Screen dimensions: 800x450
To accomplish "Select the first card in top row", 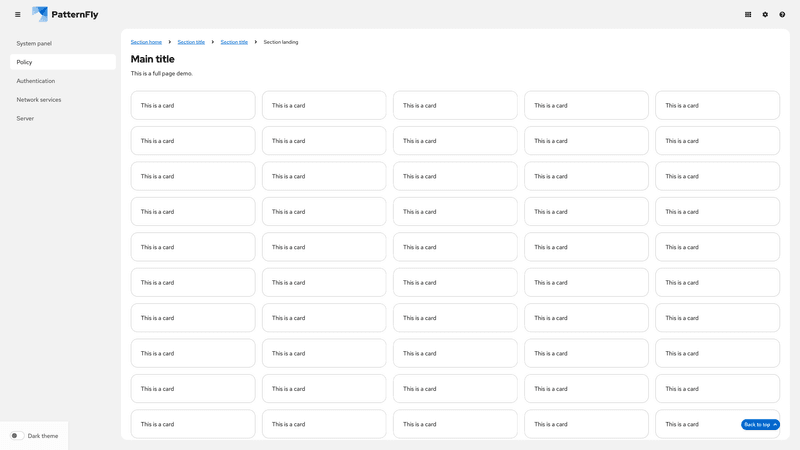I will [x=193, y=105].
